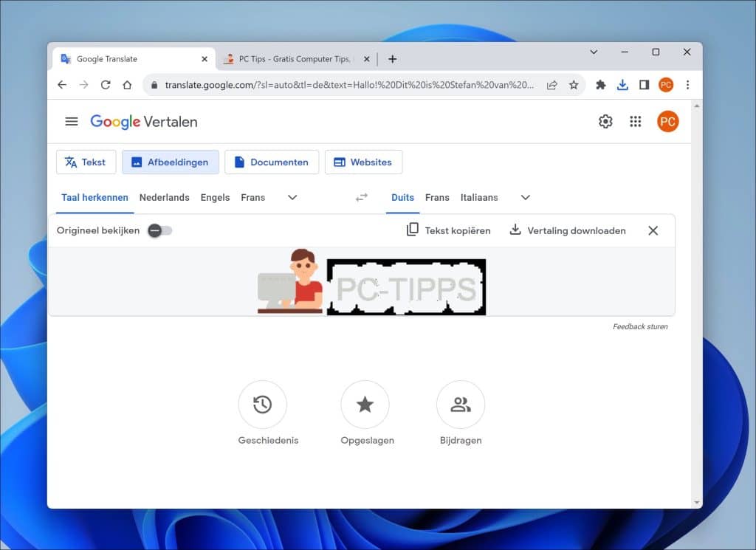Expand more target languages
Viewport: 756px width, 550px height.
click(526, 197)
